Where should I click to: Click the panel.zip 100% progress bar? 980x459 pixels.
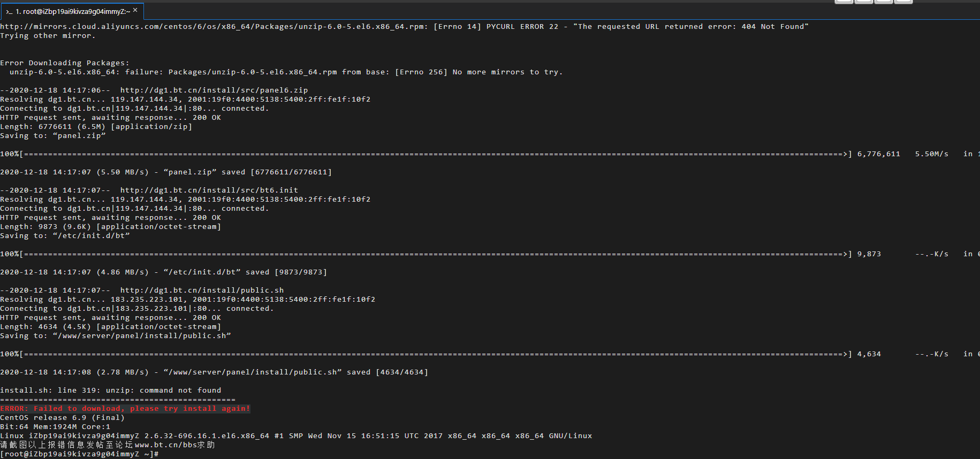(x=426, y=154)
